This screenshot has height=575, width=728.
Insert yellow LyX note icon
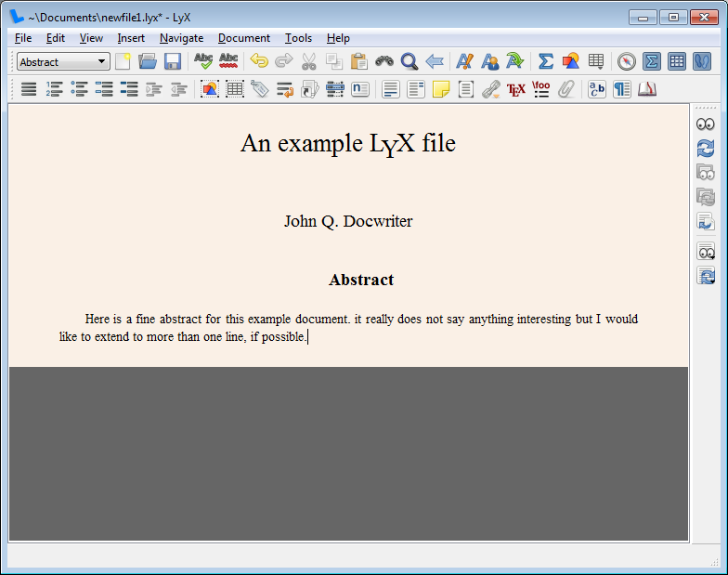click(441, 89)
